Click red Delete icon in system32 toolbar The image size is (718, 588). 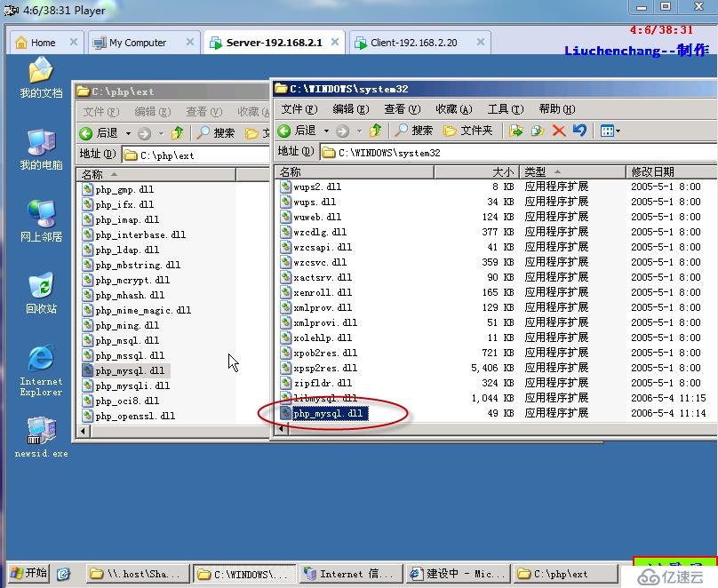(559, 131)
